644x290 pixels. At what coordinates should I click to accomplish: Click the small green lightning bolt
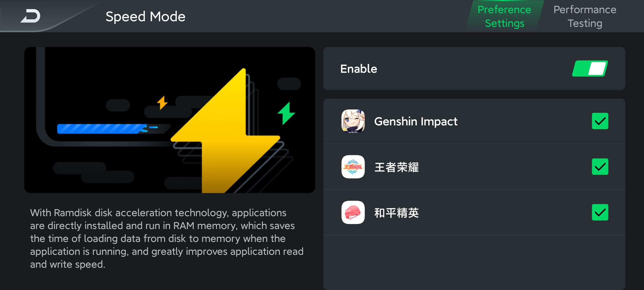(x=286, y=113)
